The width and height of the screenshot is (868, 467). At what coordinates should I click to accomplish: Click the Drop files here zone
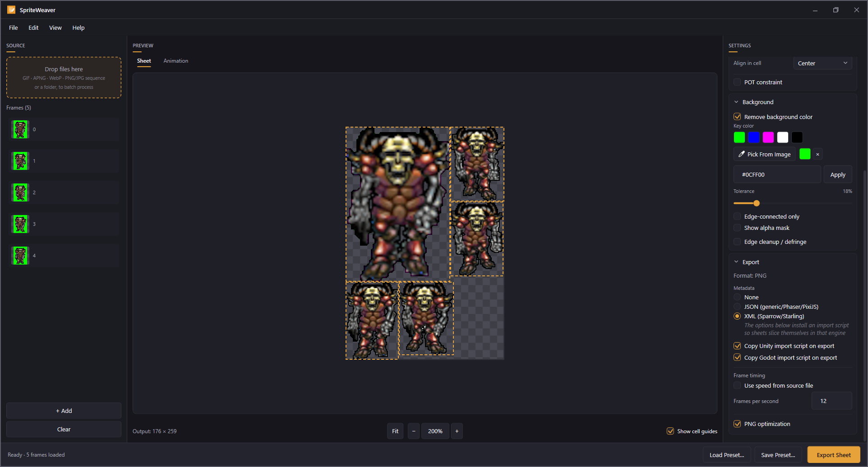click(64, 78)
